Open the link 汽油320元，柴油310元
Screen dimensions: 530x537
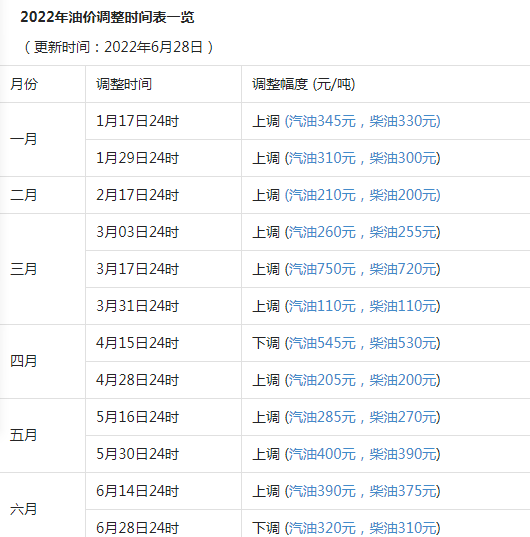[363, 528]
